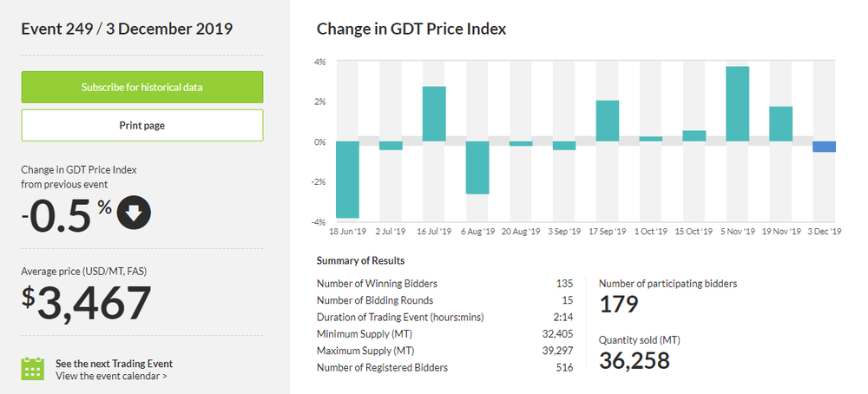Viewport: 868px width, 394px height.
Task: Click the 1 Oct '19 chart bar
Action: tap(651, 139)
